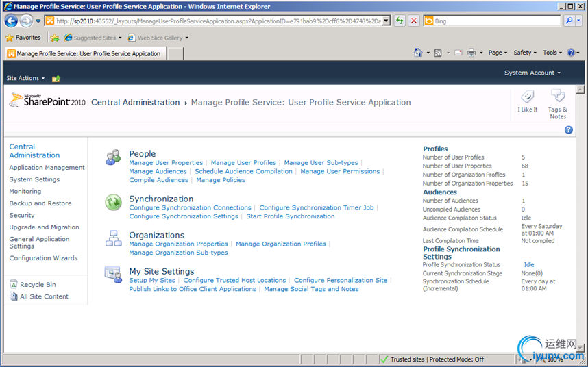Viewport: 588px width, 367px height.
Task: Click the page scrollbar up arrow
Action: pos(580,90)
